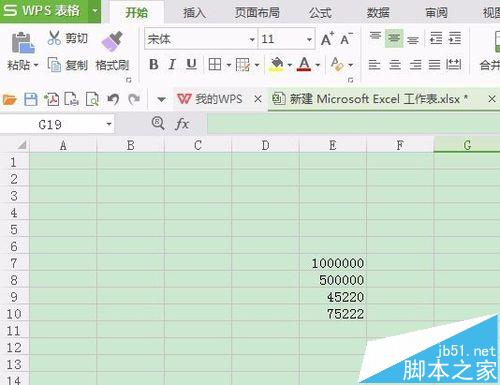Select column E header
This screenshot has width=500, height=385.
333,145
